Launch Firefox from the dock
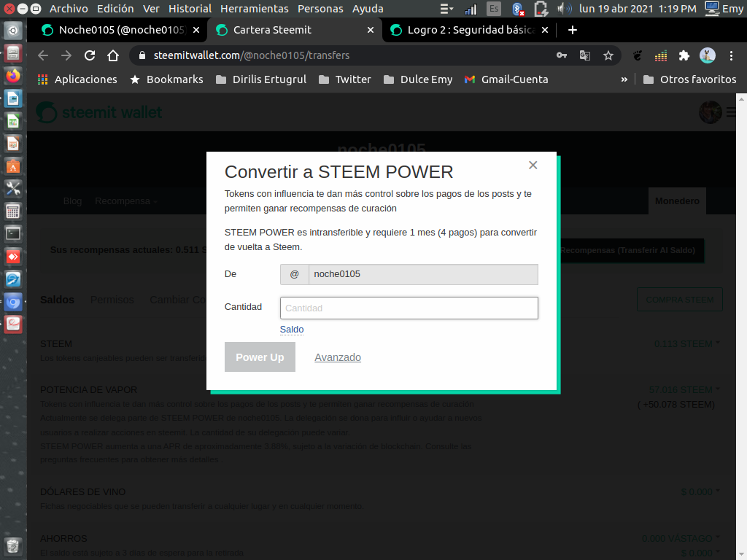The width and height of the screenshot is (747, 560). tap(13, 76)
